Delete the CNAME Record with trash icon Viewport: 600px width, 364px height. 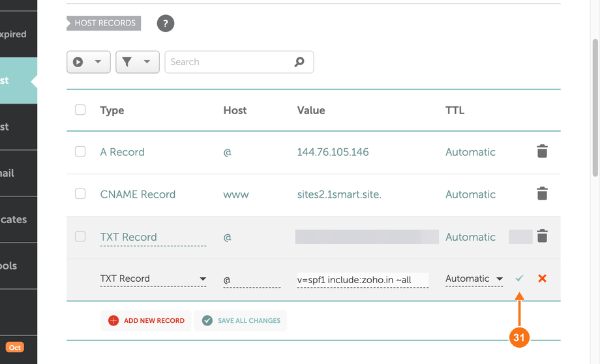click(542, 193)
